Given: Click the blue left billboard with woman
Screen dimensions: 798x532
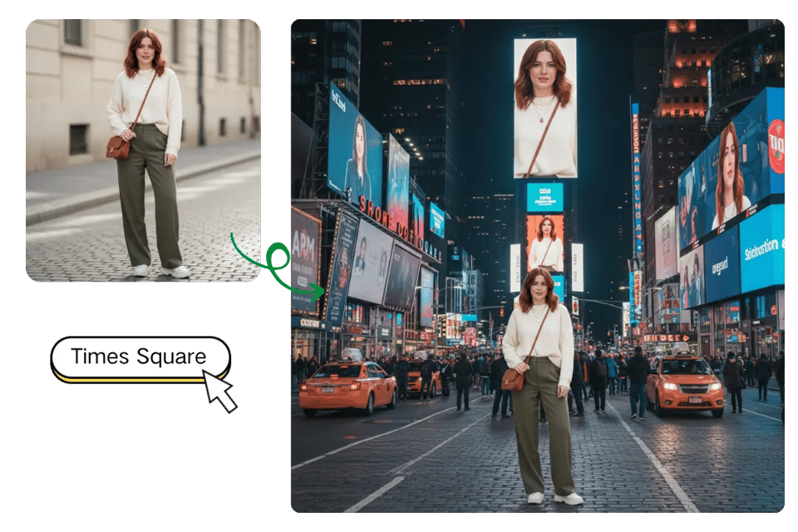Looking at the screenshot, I should [x=354, y=156].
